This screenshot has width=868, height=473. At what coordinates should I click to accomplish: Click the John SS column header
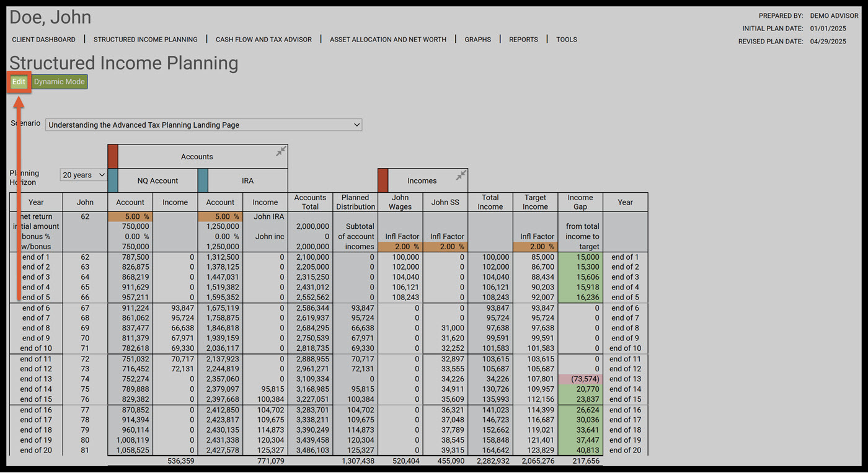(x=445, y=202)
